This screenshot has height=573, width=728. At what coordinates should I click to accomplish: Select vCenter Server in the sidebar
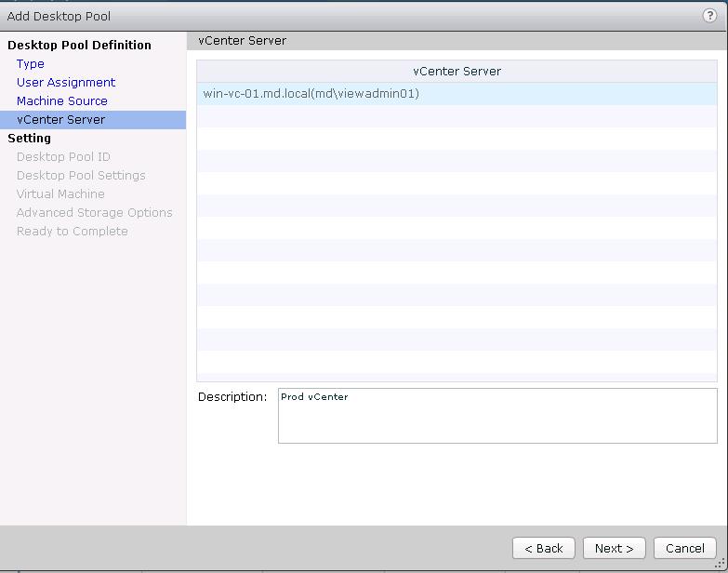(x=61, y=120)
